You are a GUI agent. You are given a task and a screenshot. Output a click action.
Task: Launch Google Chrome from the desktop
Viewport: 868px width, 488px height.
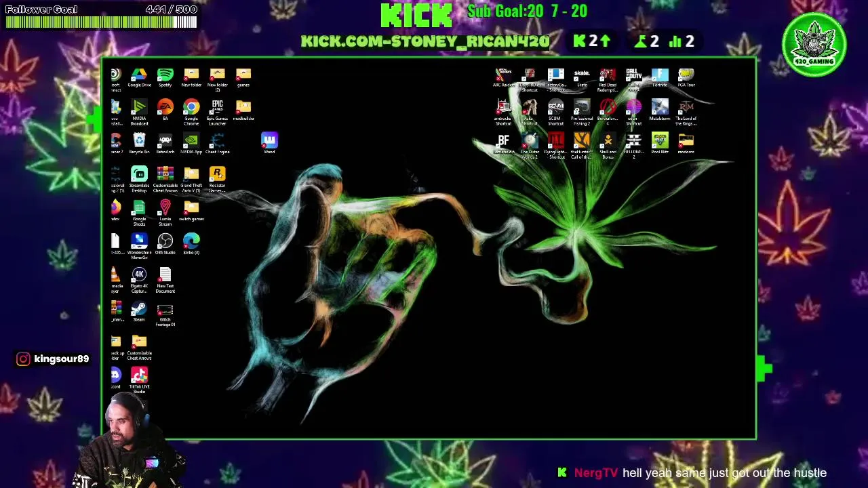point(191,113)
